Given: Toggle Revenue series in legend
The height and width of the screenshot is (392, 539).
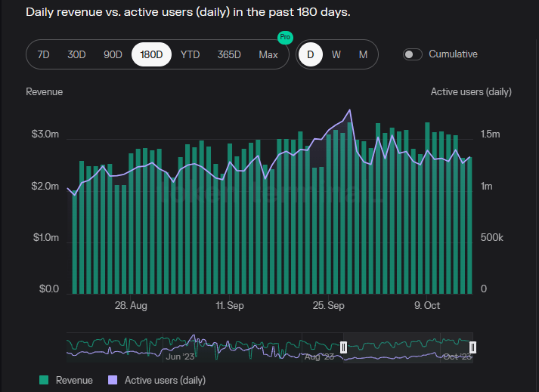Looking at the screenshot, I should click(74, 381).
